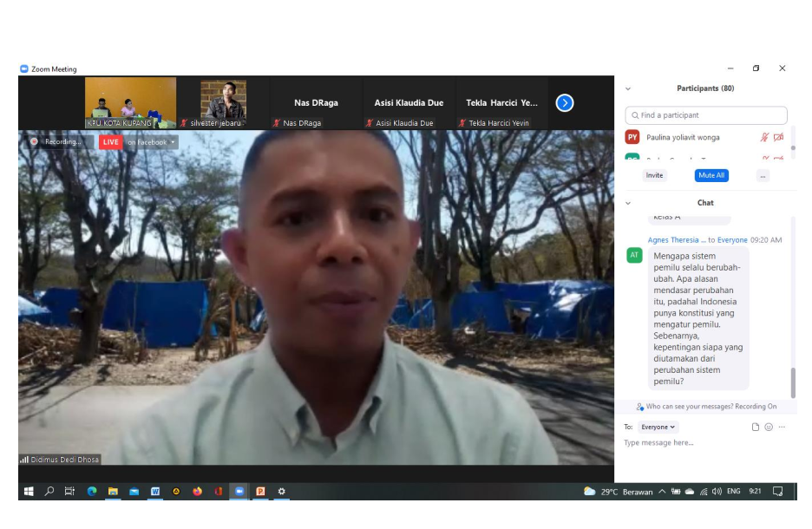Toggle system volume icon in tray
The width and height of the screenshot is (812, 529).
[717, 492]
